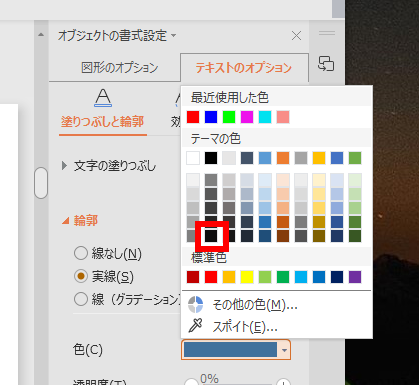Screen dimensions: 419x385
Task: Pick recent color cyan swatch
Action: pyautogui.click(x=265, y=117)
